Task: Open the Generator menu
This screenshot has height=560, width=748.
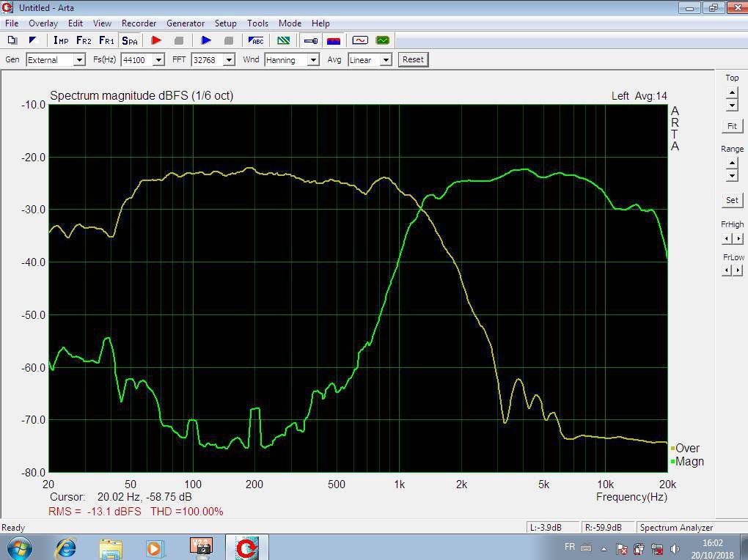Action: pos(186,23)
